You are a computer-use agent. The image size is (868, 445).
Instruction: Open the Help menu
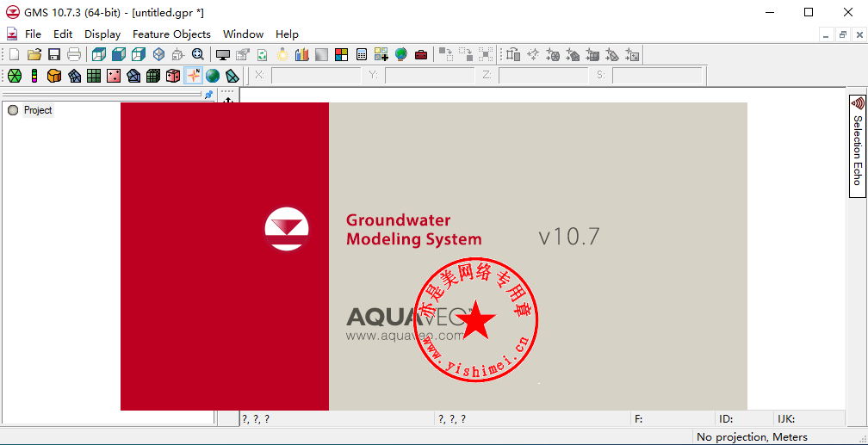[288, 34]
